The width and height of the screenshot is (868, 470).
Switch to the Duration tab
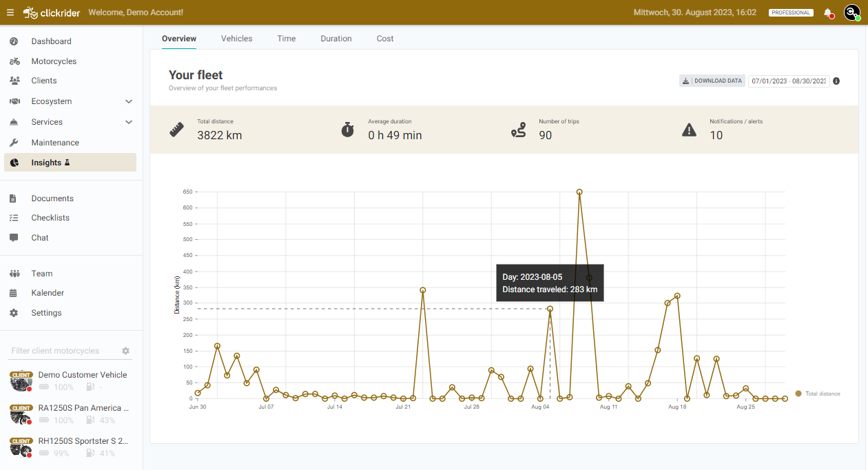coord(336,39)
